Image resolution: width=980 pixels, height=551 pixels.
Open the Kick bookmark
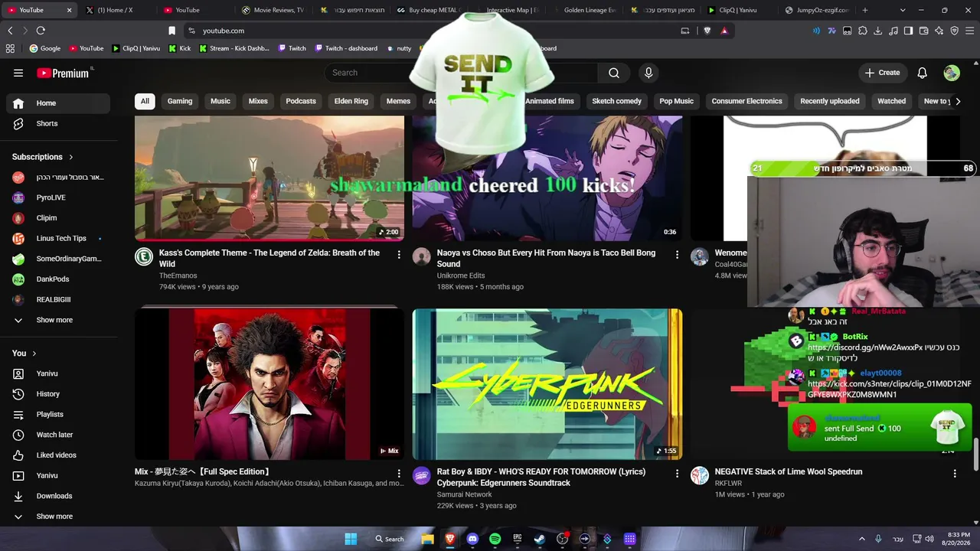[179, 48]
